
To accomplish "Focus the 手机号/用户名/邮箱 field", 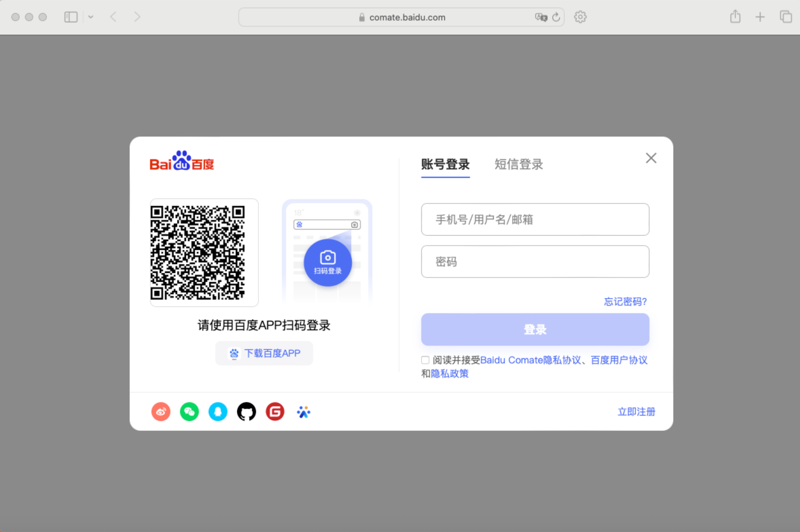I will tap(535, 219).
